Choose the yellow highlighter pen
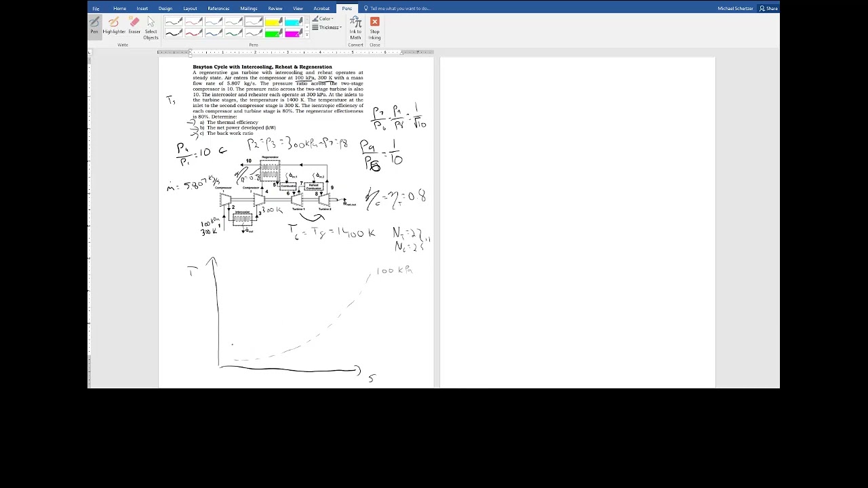 point(273,22)
